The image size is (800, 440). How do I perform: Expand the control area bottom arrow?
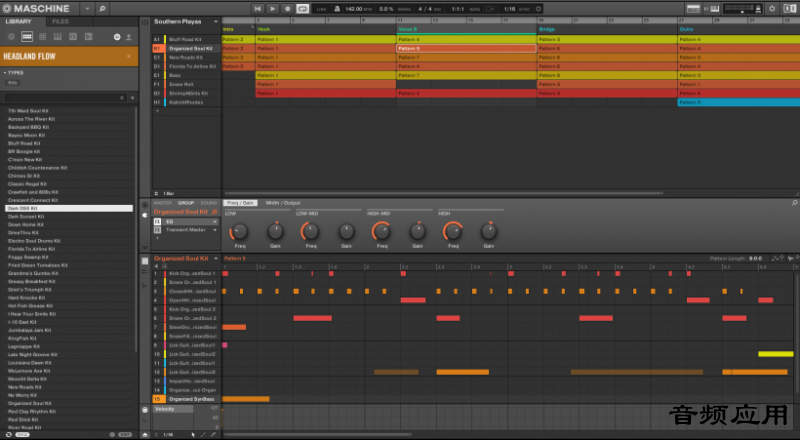click(x=145, y=248)
